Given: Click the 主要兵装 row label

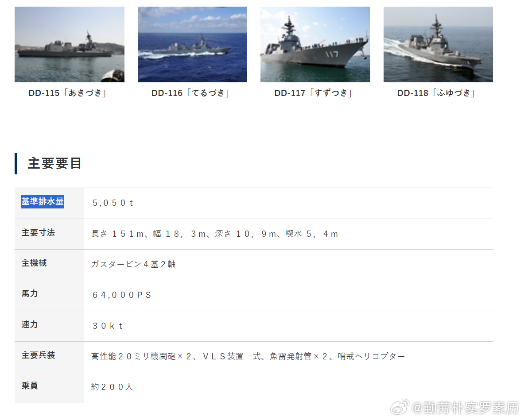Looking at the screenshot, I should pyautogui.click(x=38, y=355).
